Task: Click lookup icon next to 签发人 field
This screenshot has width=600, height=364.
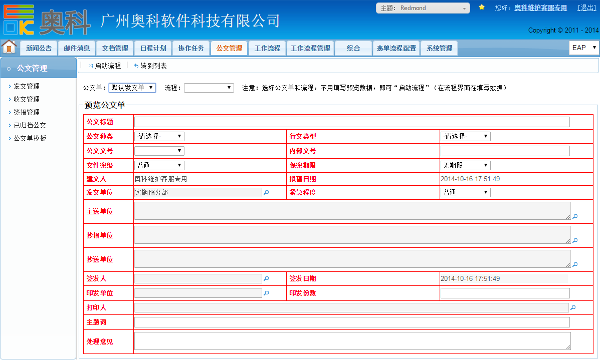Action: 267,279
